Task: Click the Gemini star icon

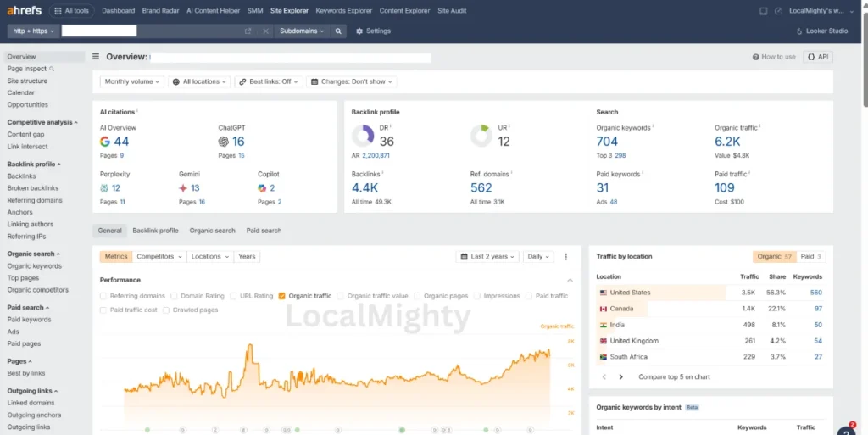Action: [183, 188]
